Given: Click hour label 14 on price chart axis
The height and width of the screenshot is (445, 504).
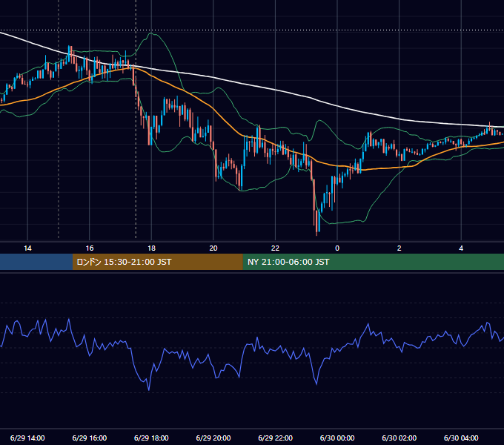Looking at the screenshot, I should [27, 248].
